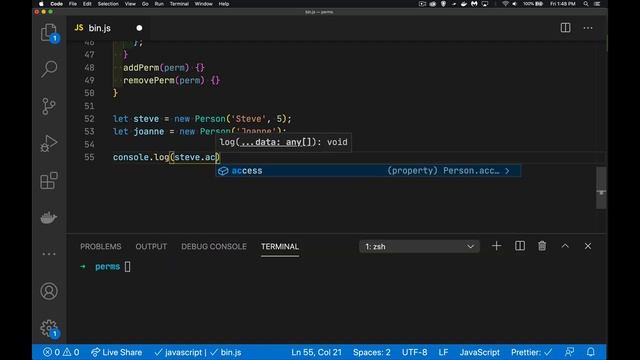Change file encoding UTF-8
Viewport: 640px width, 360px height.
tap(414, 352)
